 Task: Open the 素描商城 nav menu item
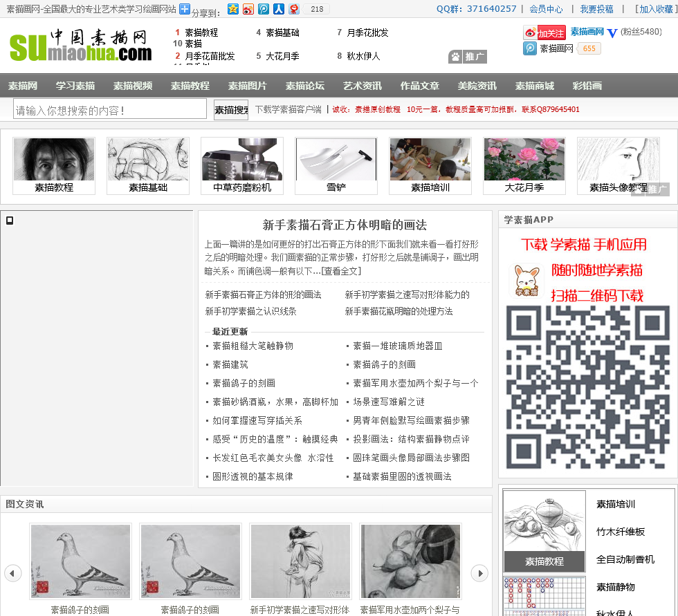(535, 86)
